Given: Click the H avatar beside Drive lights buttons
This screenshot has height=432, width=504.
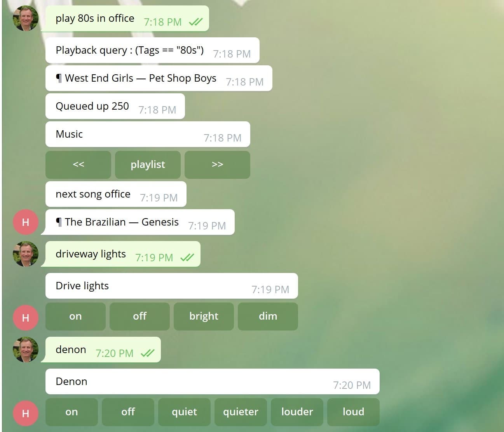Looking at the screenshot, I should click(x=26, y=318).
